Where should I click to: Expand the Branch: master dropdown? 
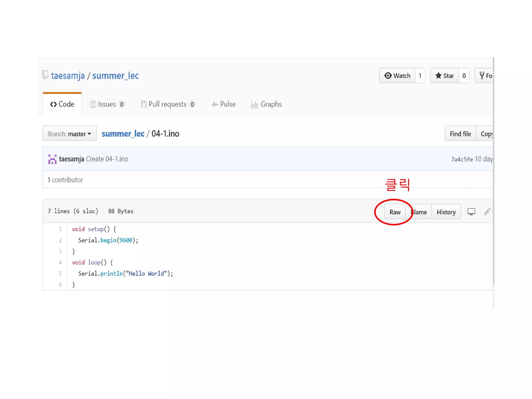coord(69,134)
